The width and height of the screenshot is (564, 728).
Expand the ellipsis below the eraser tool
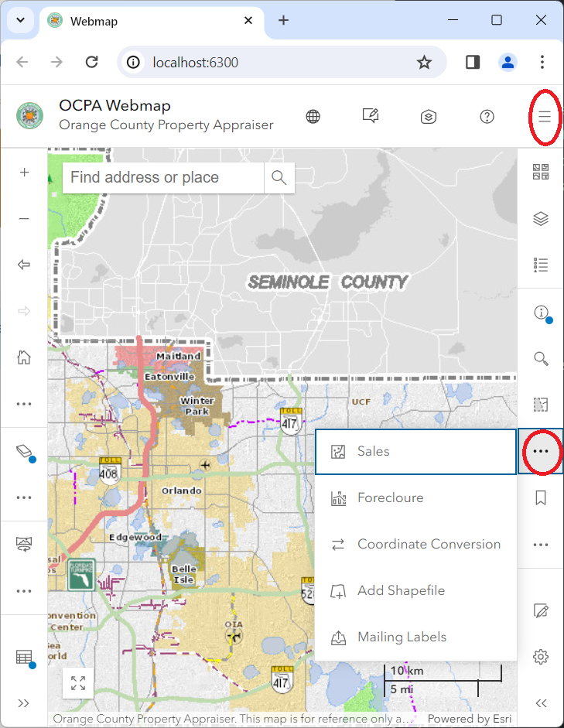tap(24, 497)
